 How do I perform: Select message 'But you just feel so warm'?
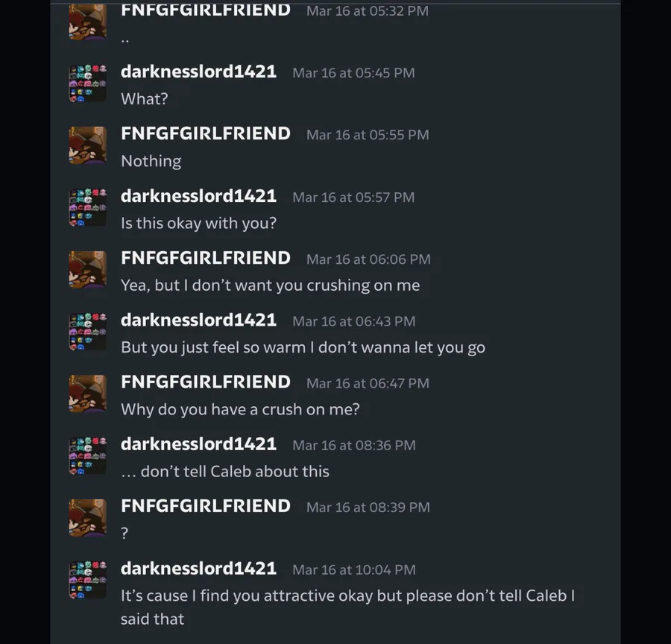303,347
